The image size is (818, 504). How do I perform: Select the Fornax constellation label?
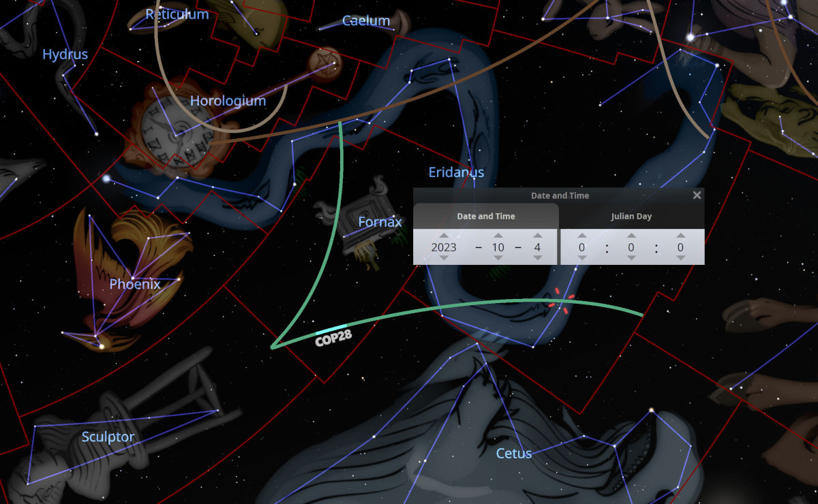click(x=380, y=222)
